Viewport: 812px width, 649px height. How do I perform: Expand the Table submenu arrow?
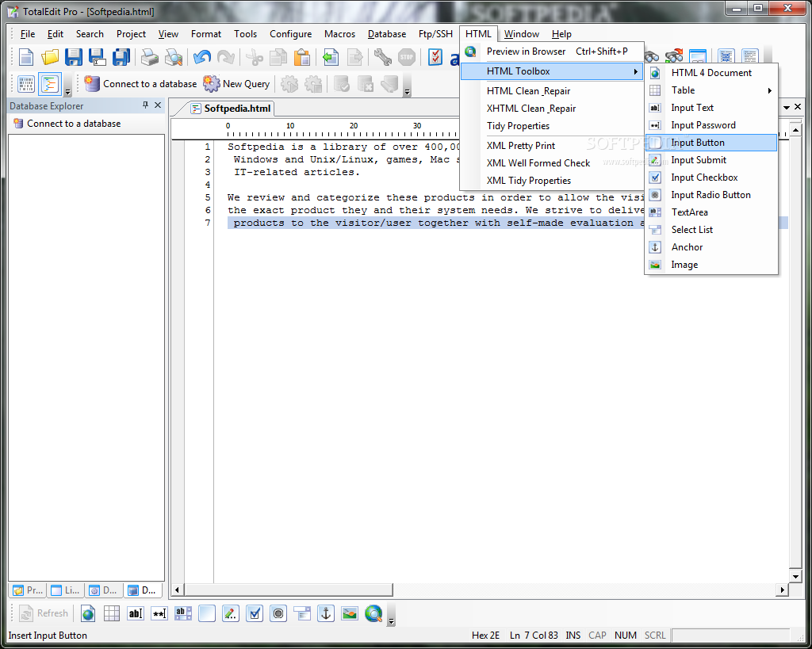coord(770,90)
